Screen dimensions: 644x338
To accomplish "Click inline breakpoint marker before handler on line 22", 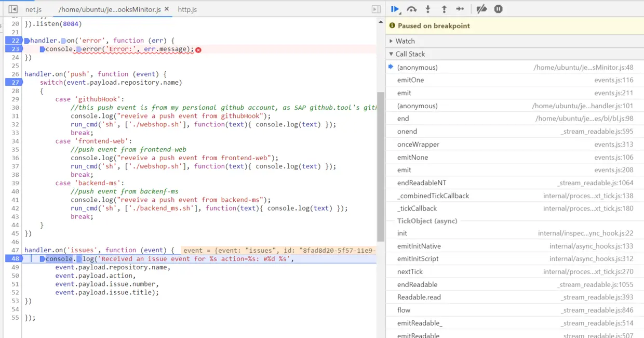I will pos(28,41).
